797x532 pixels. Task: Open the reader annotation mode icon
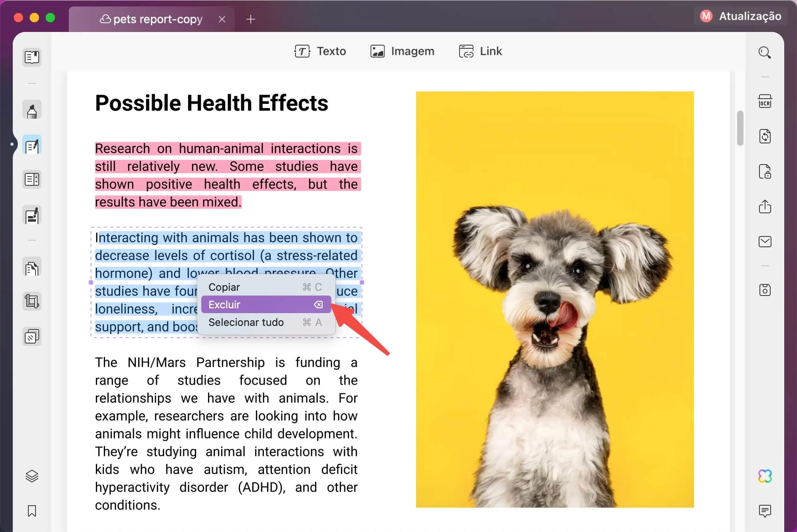[x=32, y=57]
